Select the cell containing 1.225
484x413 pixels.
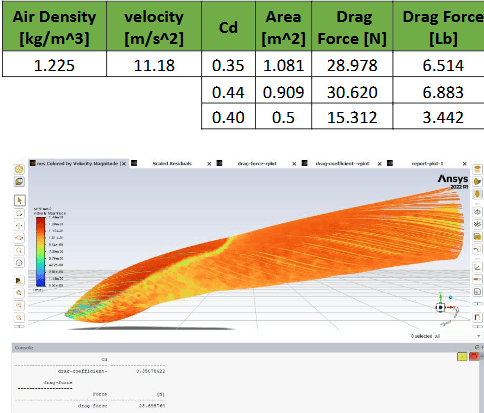54,65
